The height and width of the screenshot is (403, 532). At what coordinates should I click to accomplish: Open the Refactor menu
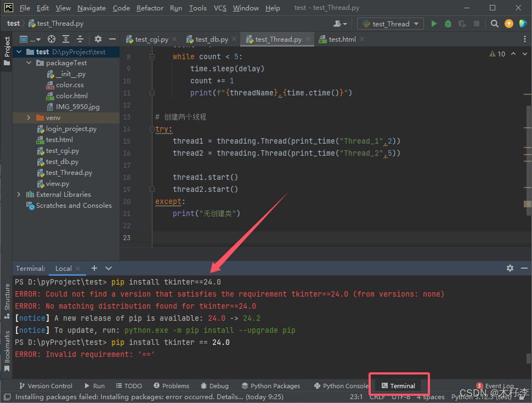click(150, 8)
